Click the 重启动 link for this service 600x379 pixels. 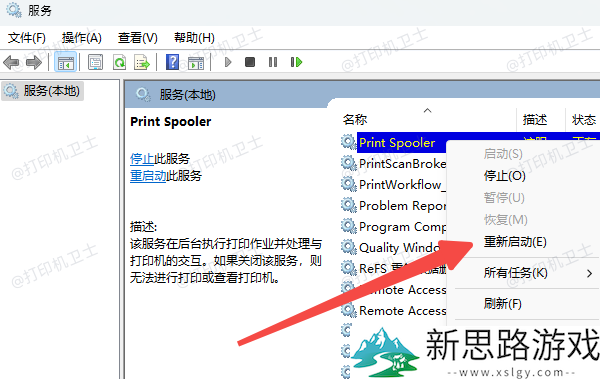coord(148,176)
